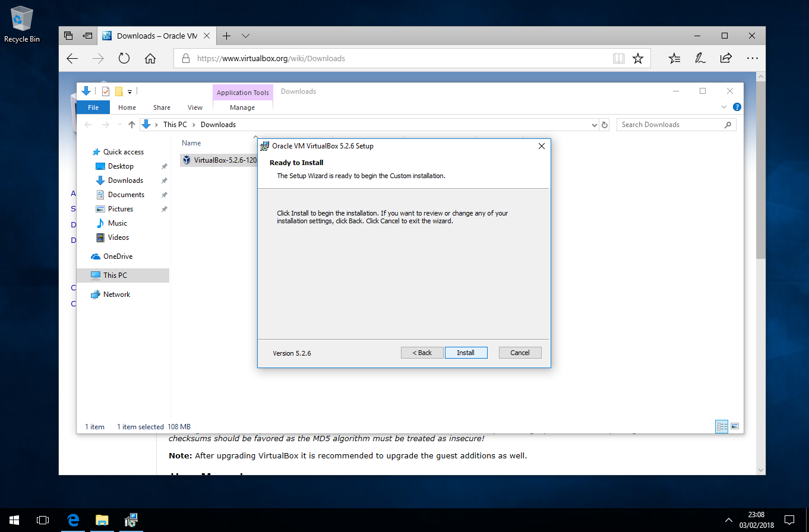Viewport: 809px width, 532px height.
Task: Switch to the Share ribbon tab
Action: [x=162, y=107]
